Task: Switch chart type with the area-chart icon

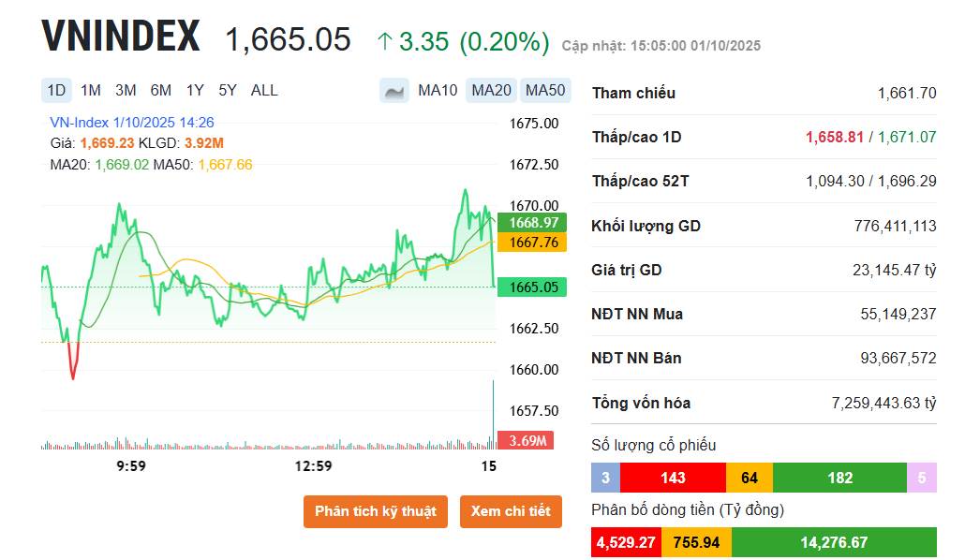Action: (x=393, y=91)
